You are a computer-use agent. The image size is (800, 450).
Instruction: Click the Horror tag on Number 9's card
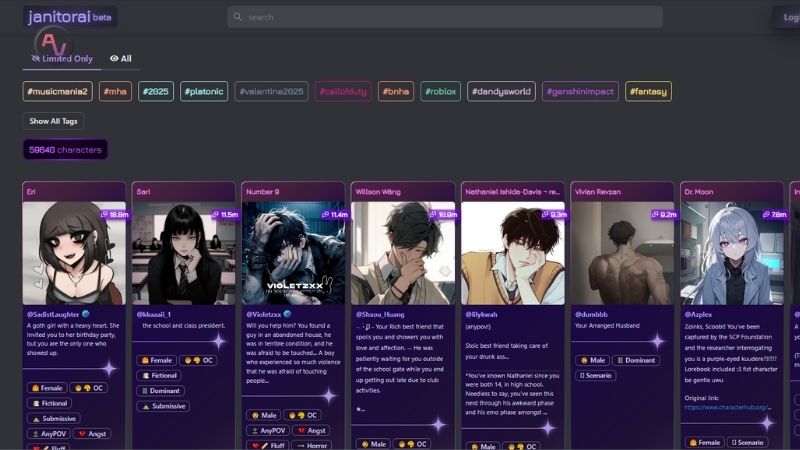click(x=312, y=445)
